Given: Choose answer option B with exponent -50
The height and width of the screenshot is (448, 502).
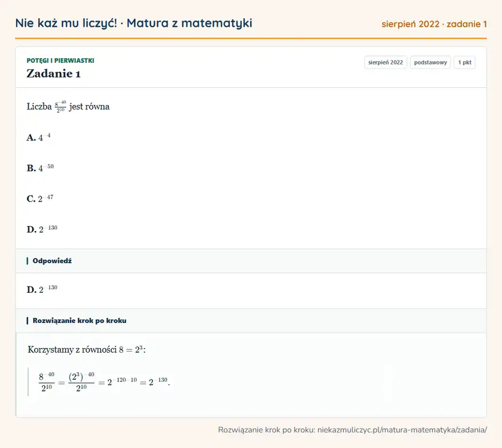Looking at the screenshot, I should [x=41, y=168].
